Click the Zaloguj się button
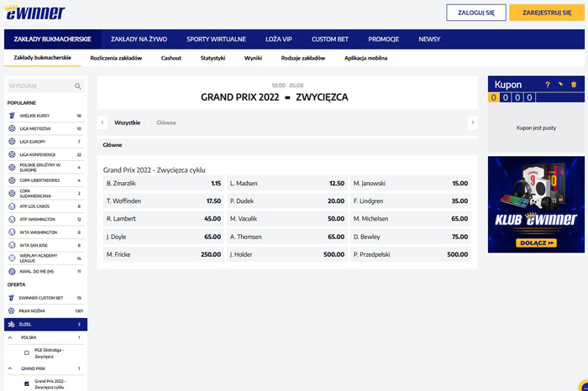The height and width of the screenshot is (391, 588). tap(476, 13)
